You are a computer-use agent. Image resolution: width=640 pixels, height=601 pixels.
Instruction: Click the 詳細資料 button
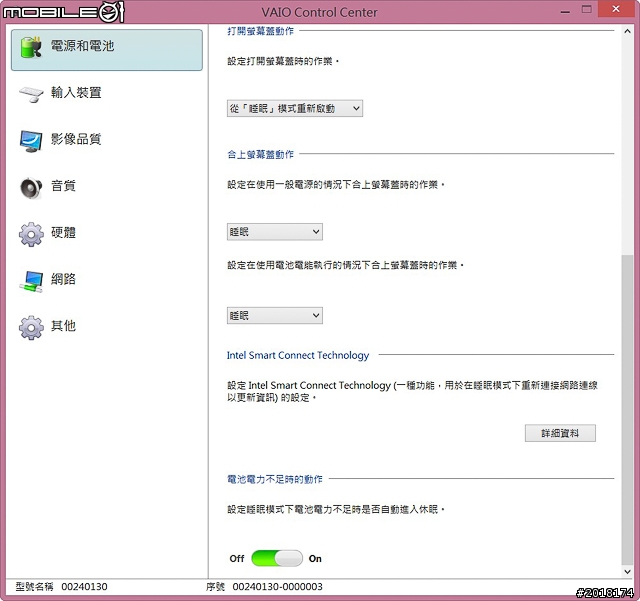[x=560, y=433]
